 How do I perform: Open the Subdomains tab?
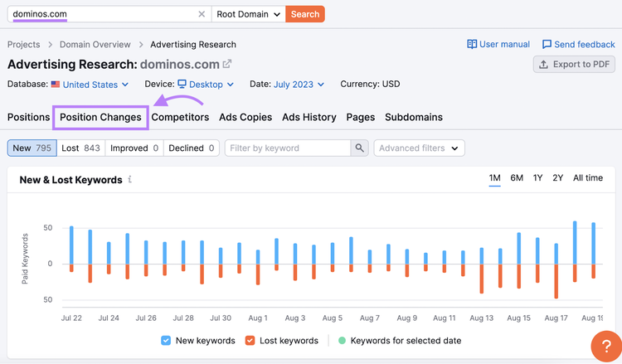click(414, 118)
